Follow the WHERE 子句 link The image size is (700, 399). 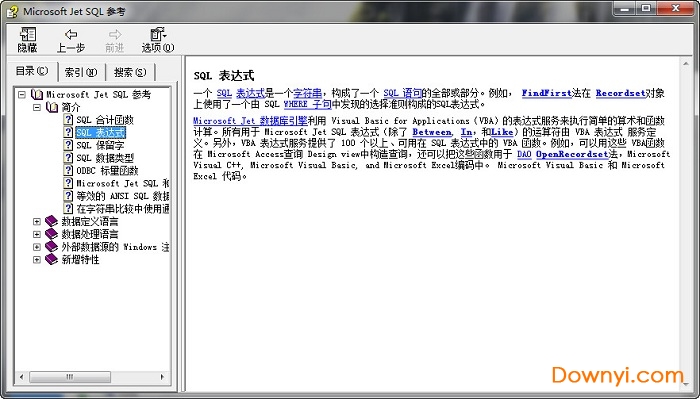[308, 104]
